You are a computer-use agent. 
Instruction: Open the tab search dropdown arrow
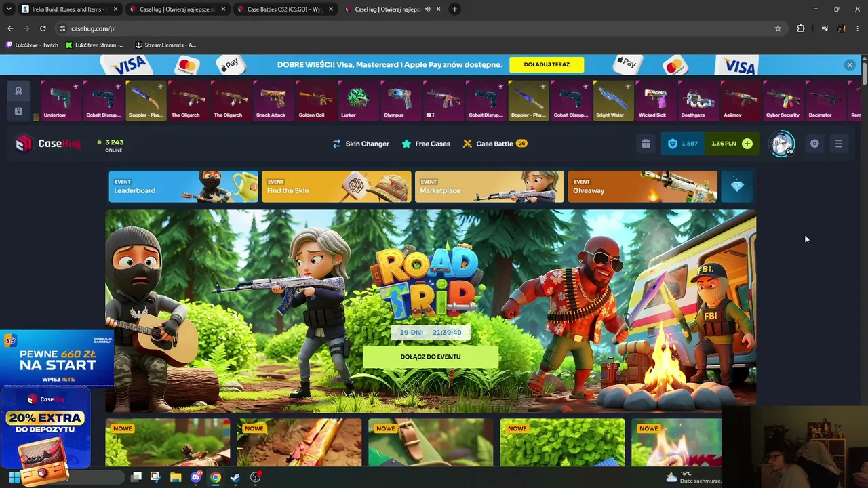[8, 9]
